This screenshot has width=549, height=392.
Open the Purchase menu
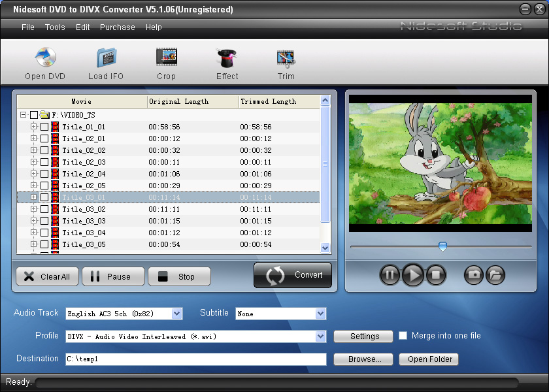117,27
